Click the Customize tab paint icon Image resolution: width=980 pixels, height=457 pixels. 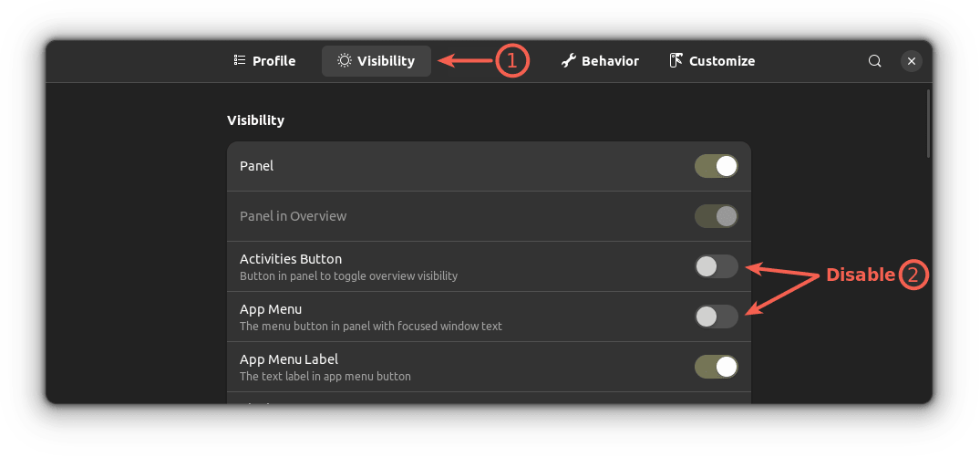(x=676, y=61)
